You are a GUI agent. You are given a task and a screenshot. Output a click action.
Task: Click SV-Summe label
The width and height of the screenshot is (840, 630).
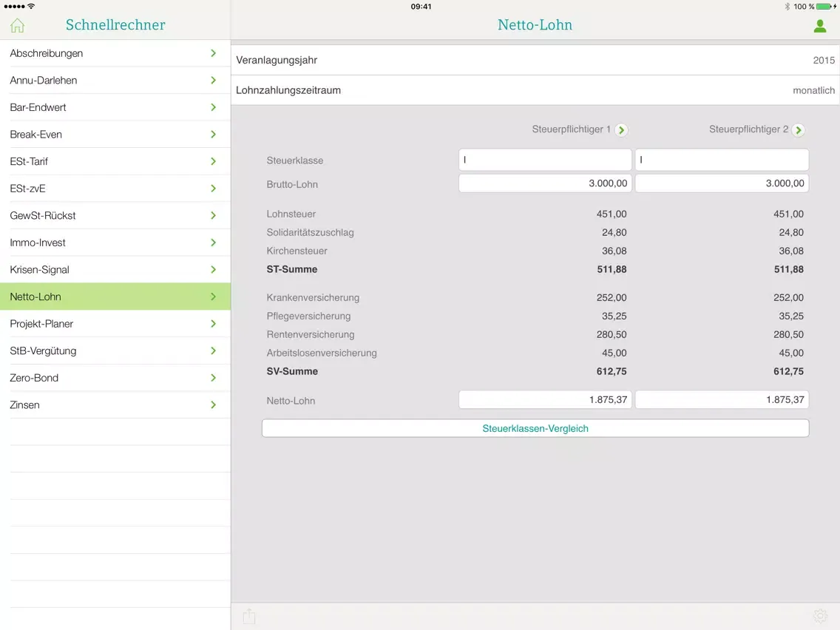292,371
